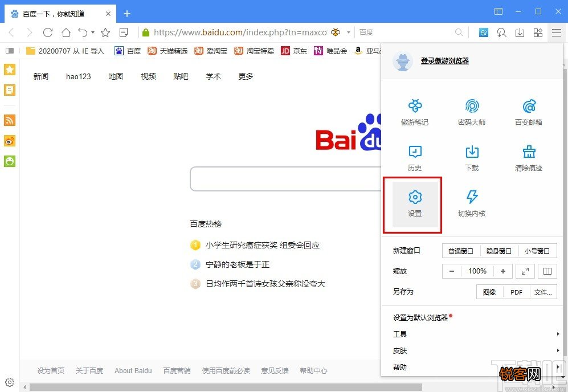Viewport: 568px width, 392px height.
Task: Expand the undo arrow dropdown caret
Action: click(93, 32)
